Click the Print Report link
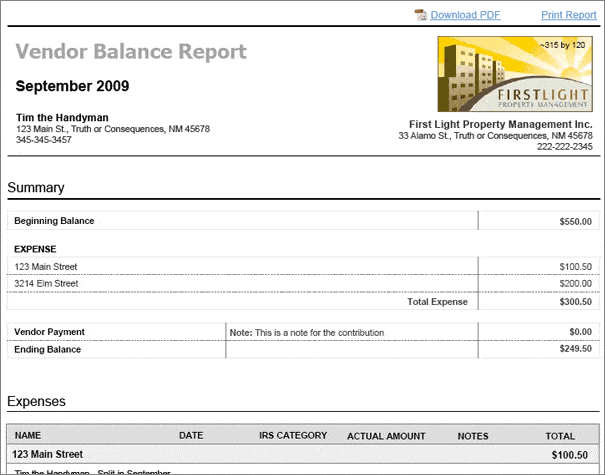This screenshot has height=475, width=605. tap(568, 15)
